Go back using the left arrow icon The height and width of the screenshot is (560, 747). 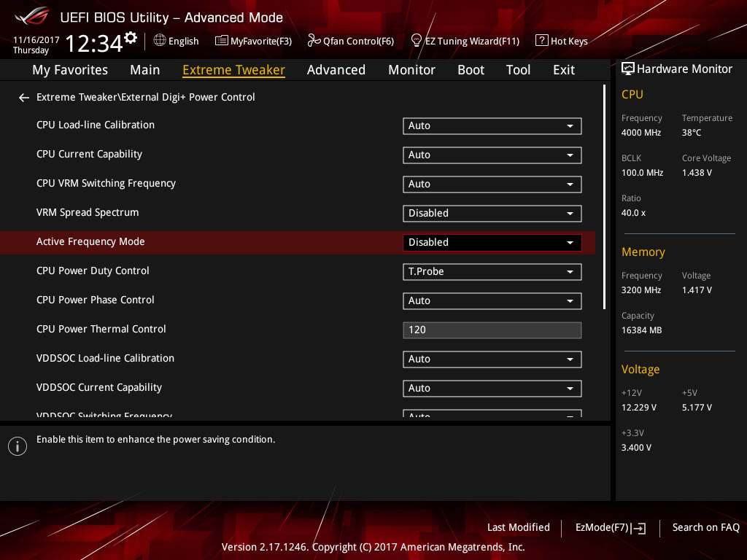coord(24,98)
